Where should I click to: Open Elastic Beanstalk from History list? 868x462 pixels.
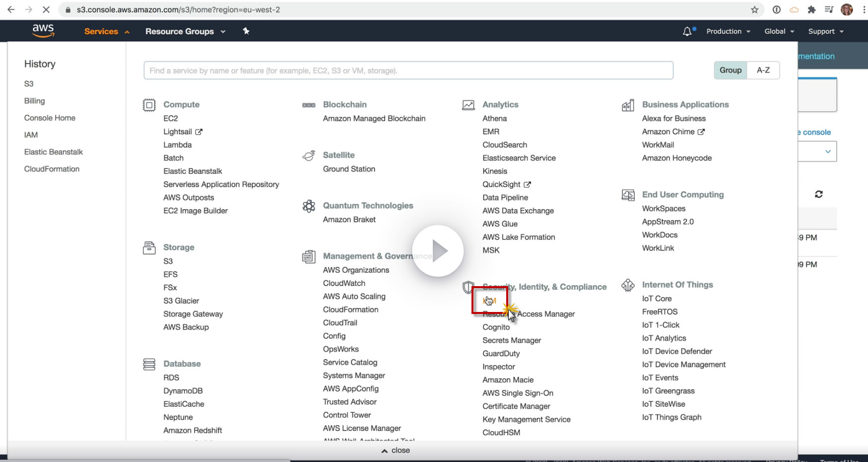[54, 152]
